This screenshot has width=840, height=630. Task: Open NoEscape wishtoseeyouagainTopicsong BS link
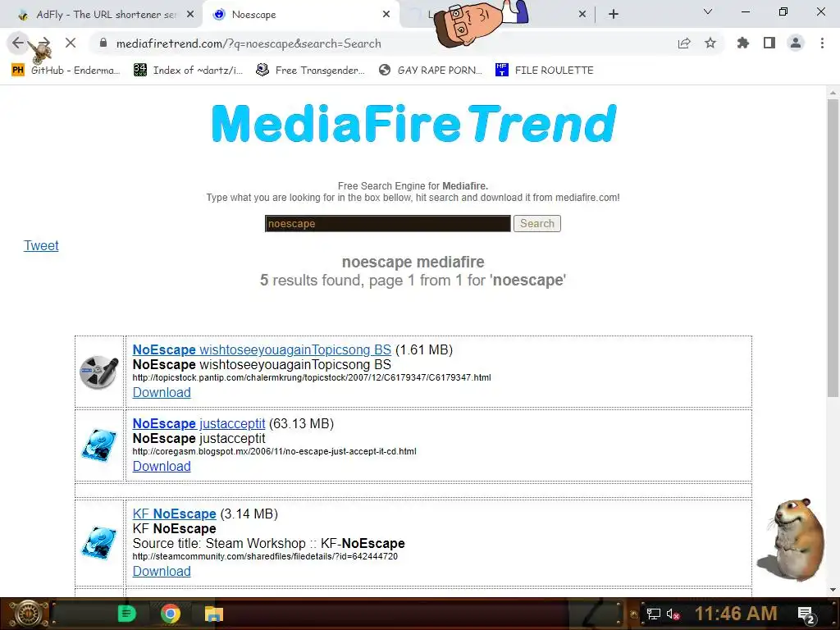click(x=262, y=349)
